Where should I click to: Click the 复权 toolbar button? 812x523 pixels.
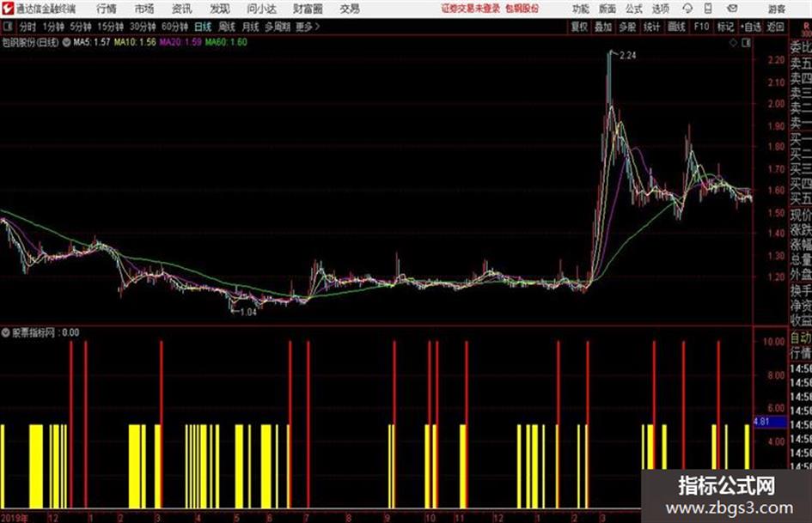tap(579, 27)
